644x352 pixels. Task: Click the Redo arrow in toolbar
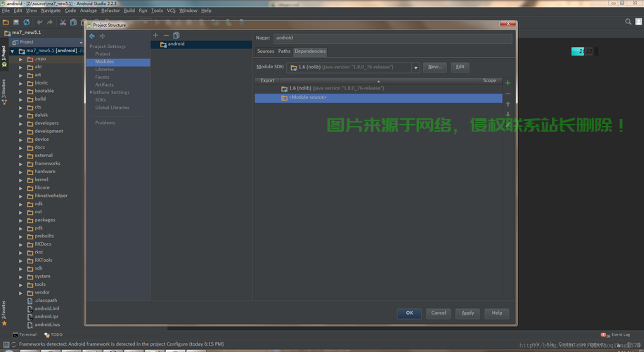pyautogui.click(x=50, y=23)
